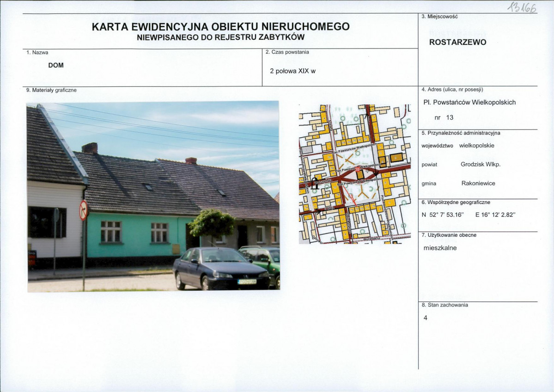Click the label '4. Adres (ulica, nr posesji)'

pyautogui.click(x=452, y=89)
